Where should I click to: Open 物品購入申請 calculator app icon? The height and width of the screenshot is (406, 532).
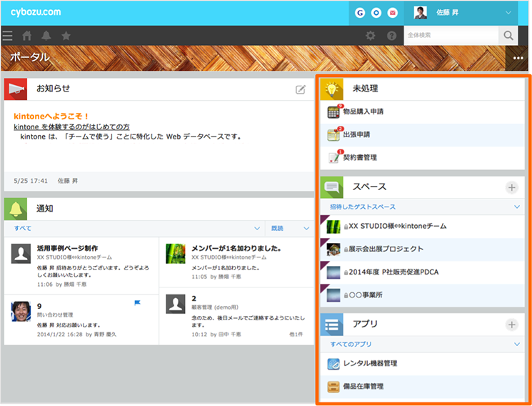coord(333,112)
